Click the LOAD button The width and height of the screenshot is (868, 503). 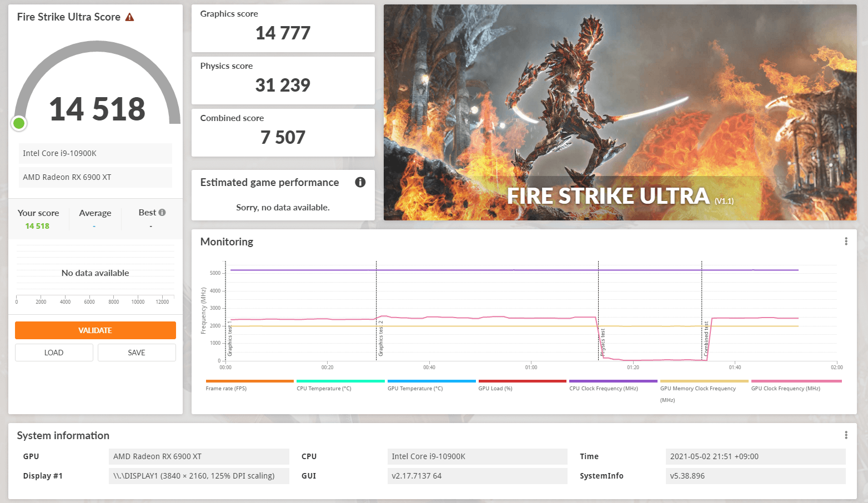pyautogui.click(x=54, y=353)
